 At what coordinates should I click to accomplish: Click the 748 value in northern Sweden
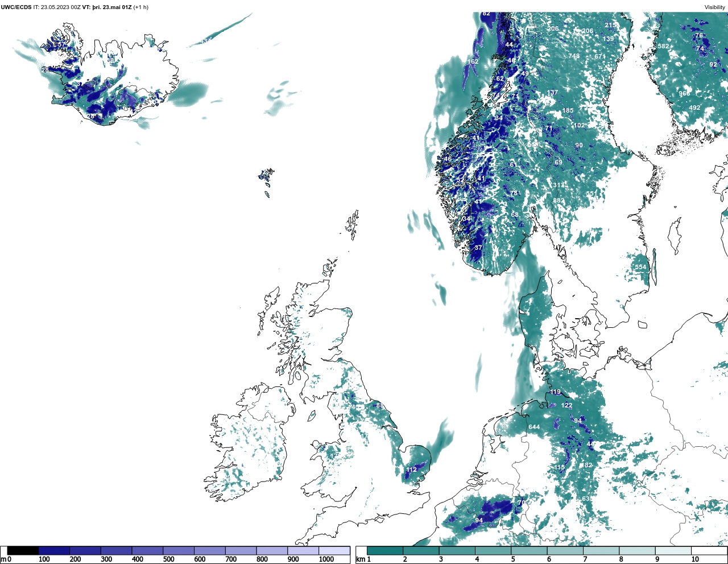(574, 56)
